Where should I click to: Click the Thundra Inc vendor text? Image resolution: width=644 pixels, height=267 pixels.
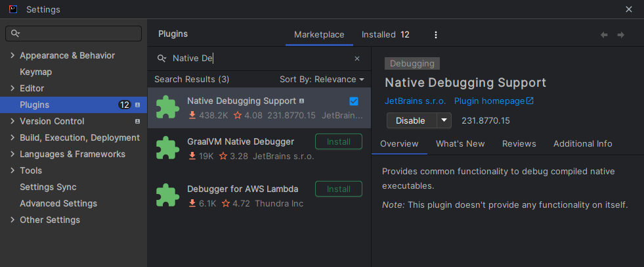coord(279,204)
